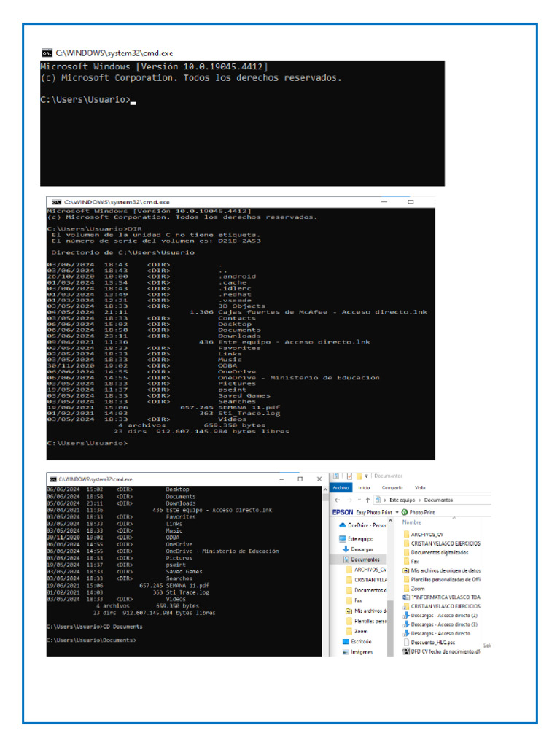Click Microsoft Corporation line in prompt-only console
This screenshot has width=560, height=747.
191,77
